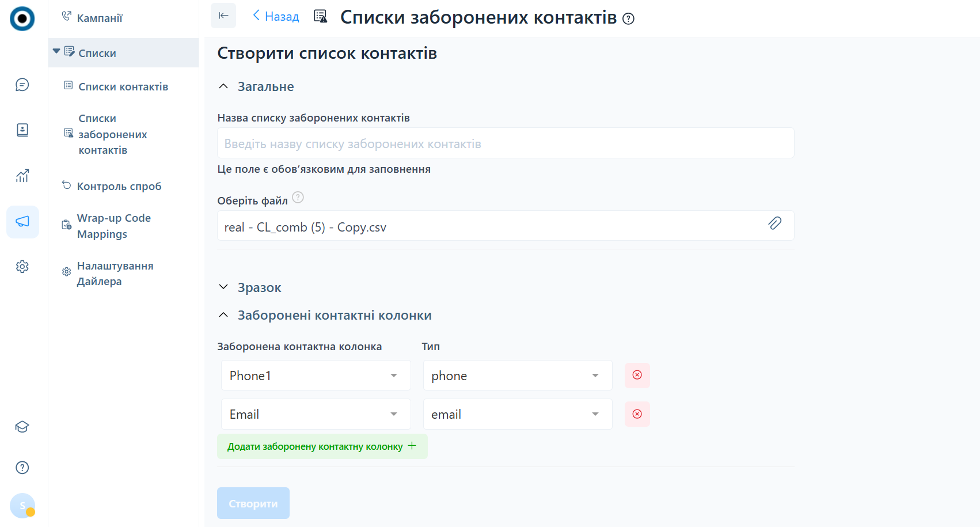The height and width of the screenshot is (527, 980).
Task: Open the settings gear icon in left rail
Action: point(22,267)
